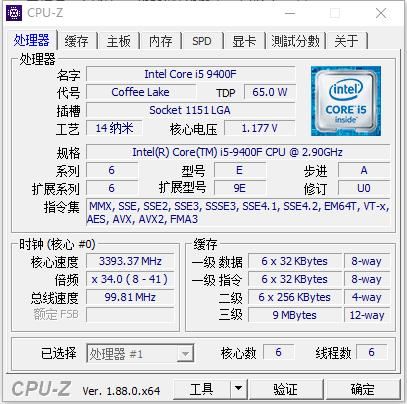Switch to the 缓存 tab
This screenshot has height=404, width=407.
pyautogui.click(x=77, y=41)
